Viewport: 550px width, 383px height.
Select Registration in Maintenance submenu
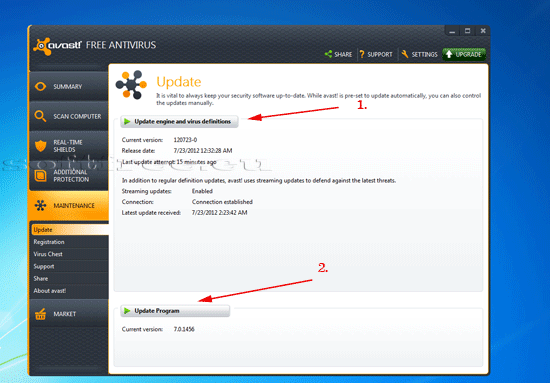[70, 242]
